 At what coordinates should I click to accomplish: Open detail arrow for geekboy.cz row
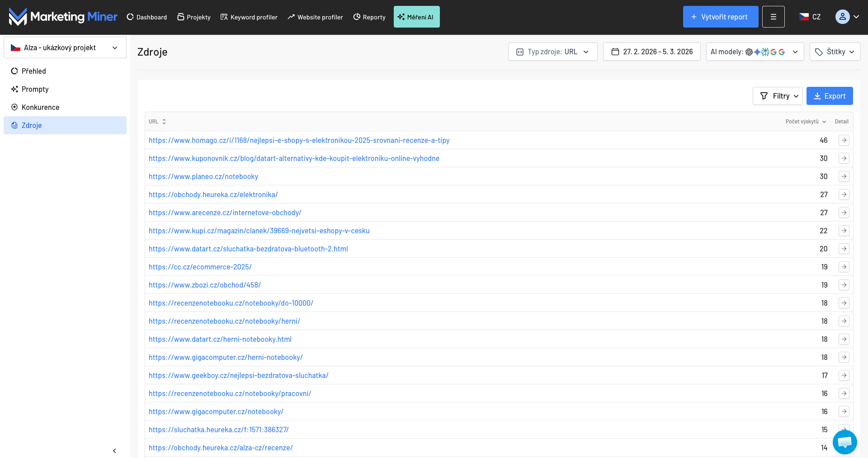[x=844, y=375]
